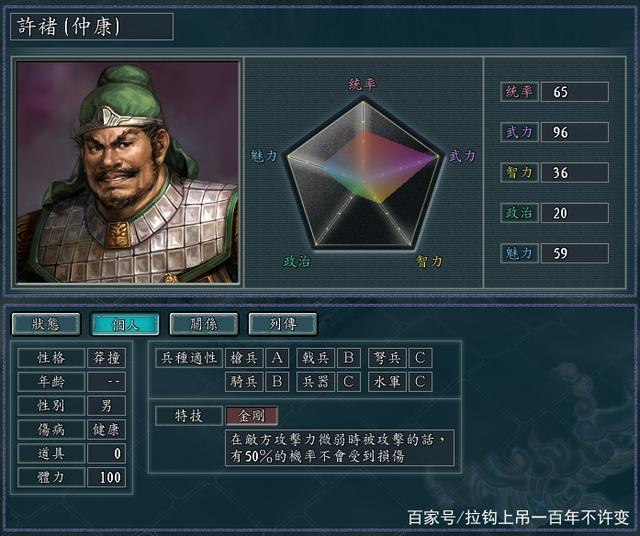Click the 金剛 special skill badge
This screenshot has width=640, height=536.
tap(252, 416)
